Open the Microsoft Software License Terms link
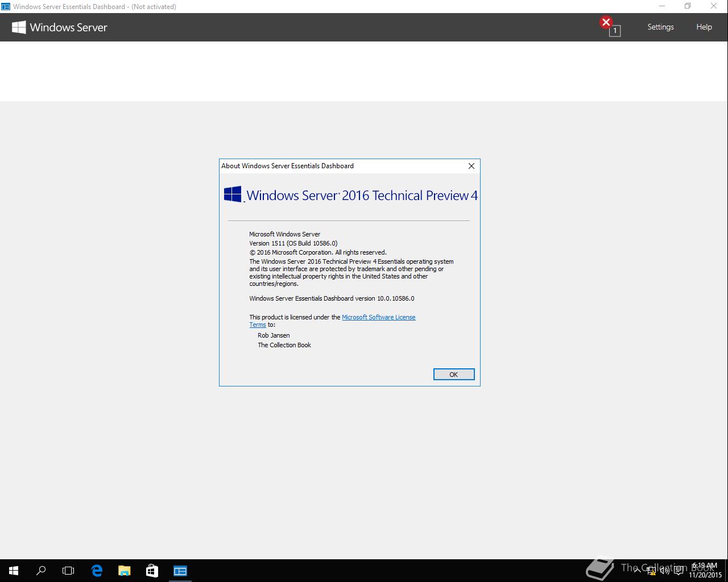The height and width of the screenshot is (582, 728). point(378,317)
